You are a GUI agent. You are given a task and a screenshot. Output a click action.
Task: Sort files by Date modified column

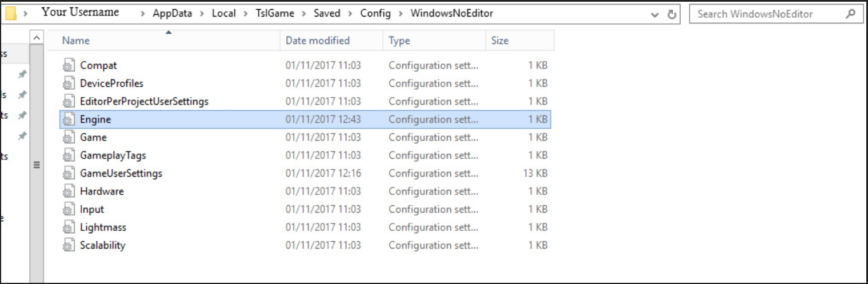[x=318, y=41]
